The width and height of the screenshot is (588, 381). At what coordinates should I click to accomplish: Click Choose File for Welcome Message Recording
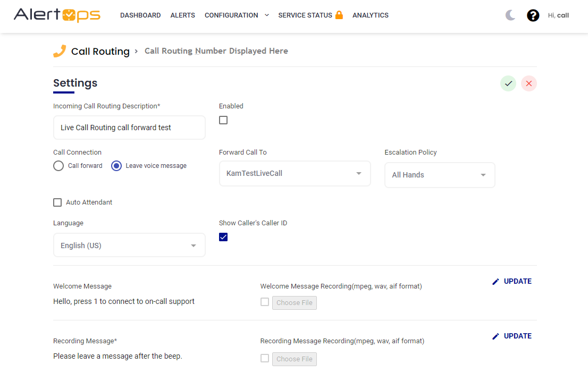coord(294,303)
